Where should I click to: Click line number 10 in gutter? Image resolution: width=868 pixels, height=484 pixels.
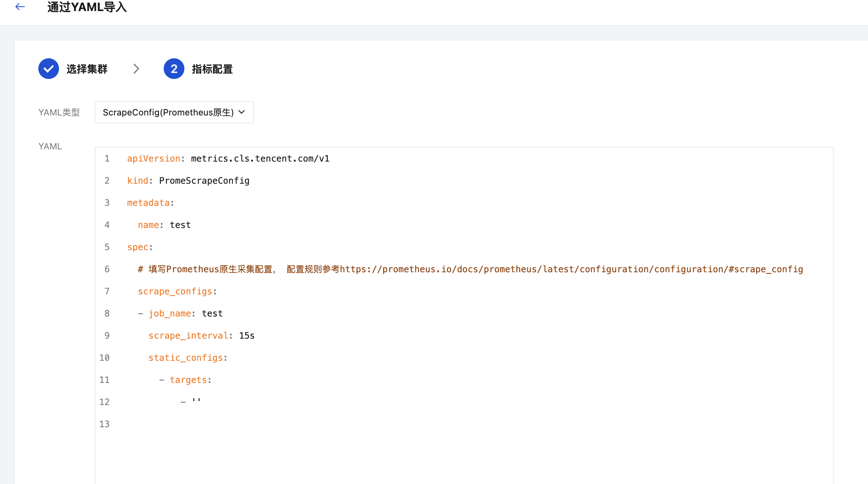pos(104,358)
